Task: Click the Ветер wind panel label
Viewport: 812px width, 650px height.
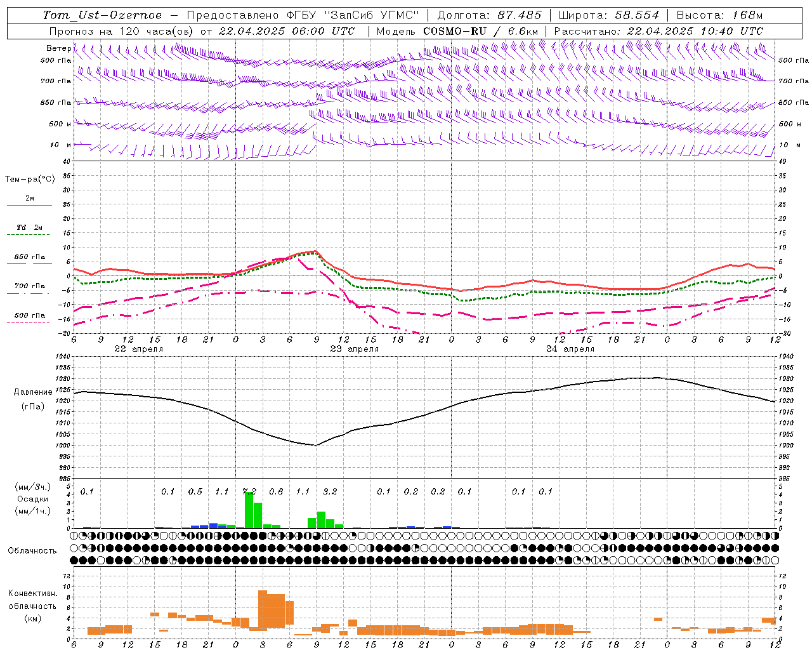Action: pos(59,48)
